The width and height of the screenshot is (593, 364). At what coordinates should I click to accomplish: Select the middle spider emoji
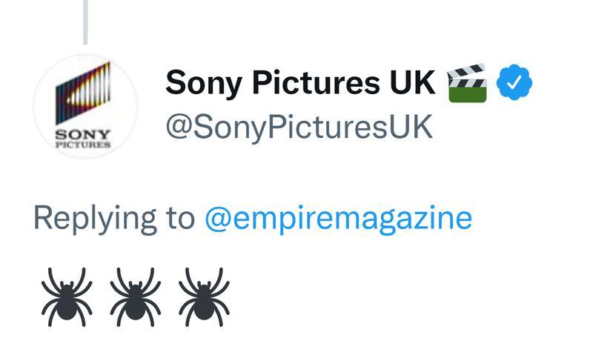coord(136,297)
